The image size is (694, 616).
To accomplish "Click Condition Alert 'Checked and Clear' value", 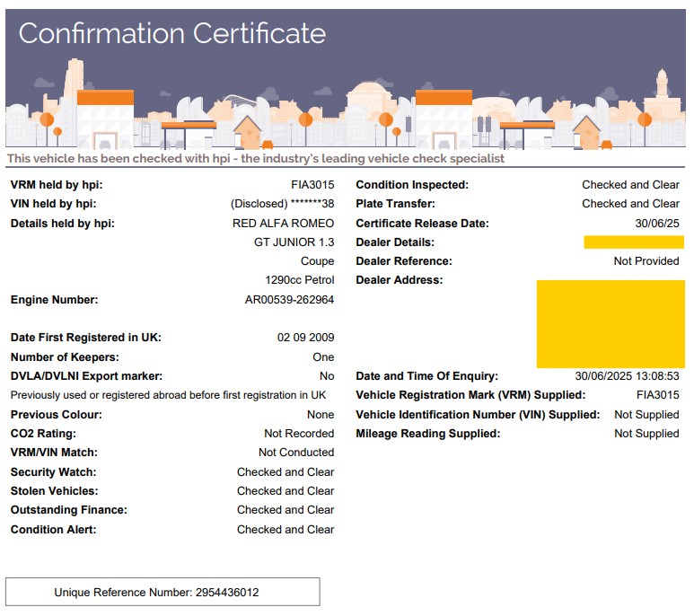I will tap(286, 530).
